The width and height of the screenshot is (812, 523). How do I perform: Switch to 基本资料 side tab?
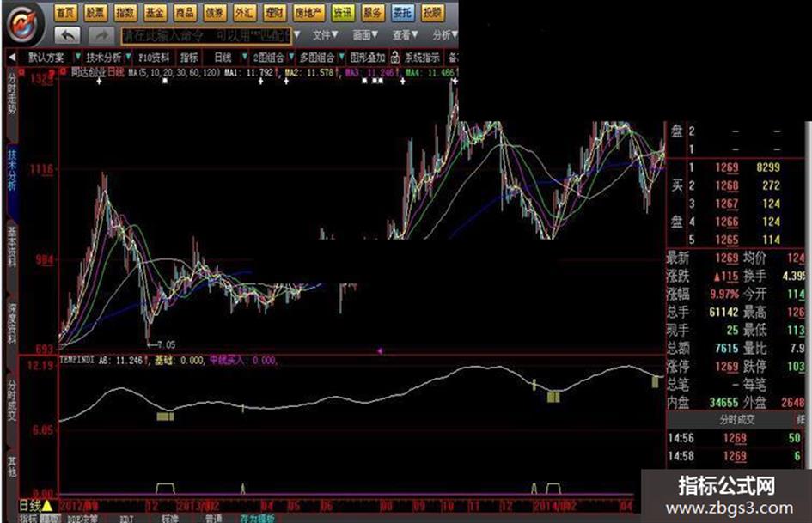[12, 246]
